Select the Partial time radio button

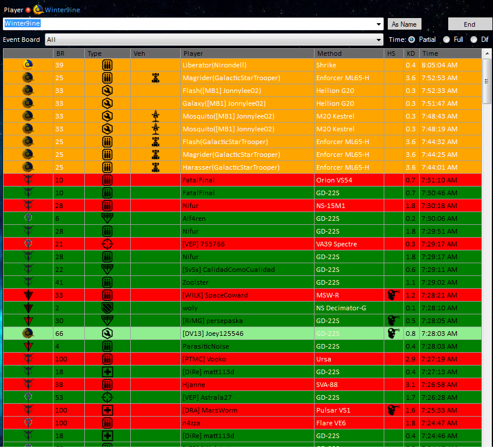point(412,40)
